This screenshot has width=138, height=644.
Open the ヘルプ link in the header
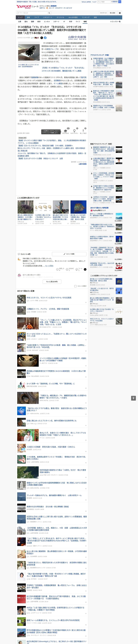tap(94, 2)
